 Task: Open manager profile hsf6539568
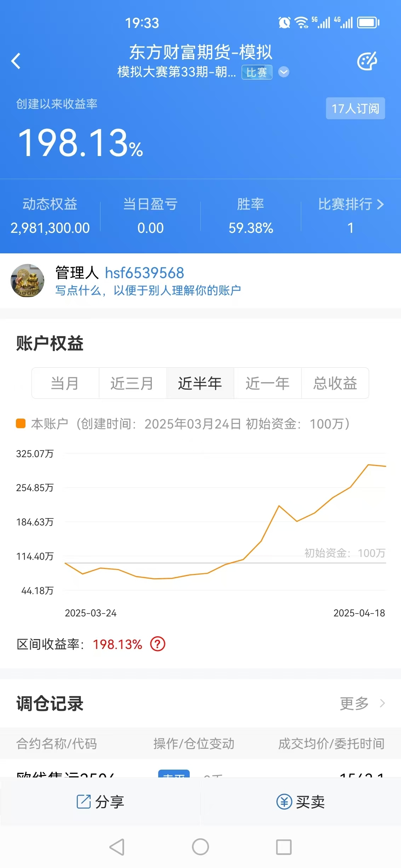[144, 273]
